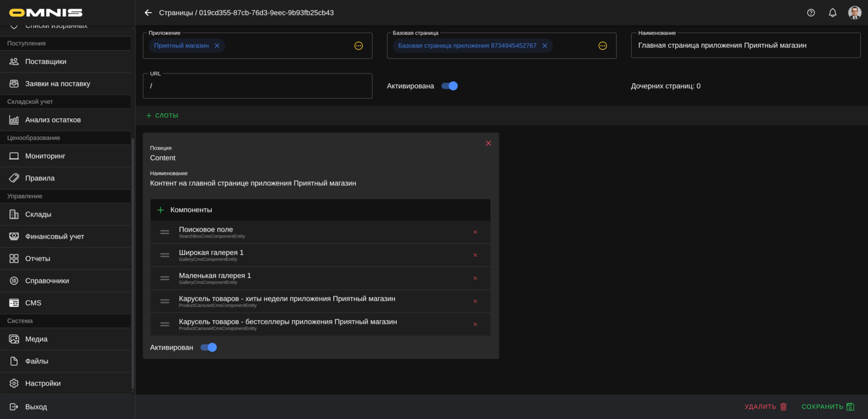The image size is (868, 419).
Task: Click the plus icon beside Компоненты
Action: [160, 210]
